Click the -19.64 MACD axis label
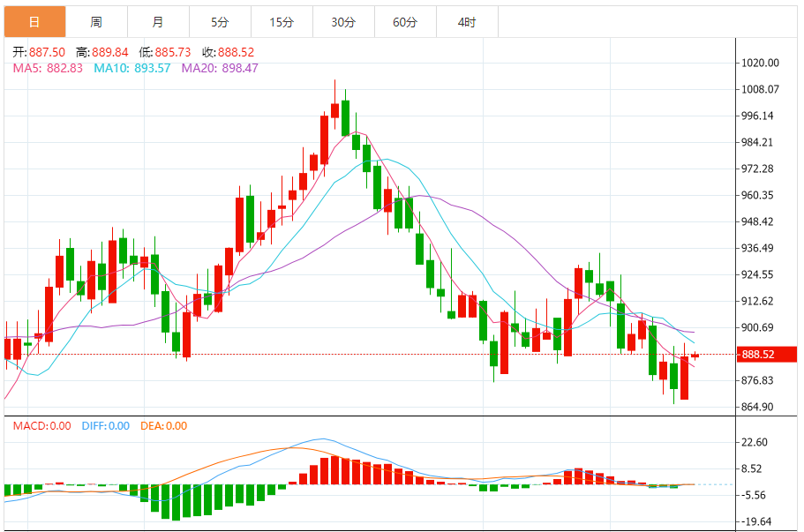Viewport: 804px width, 532px height. (x=755, y=521)
